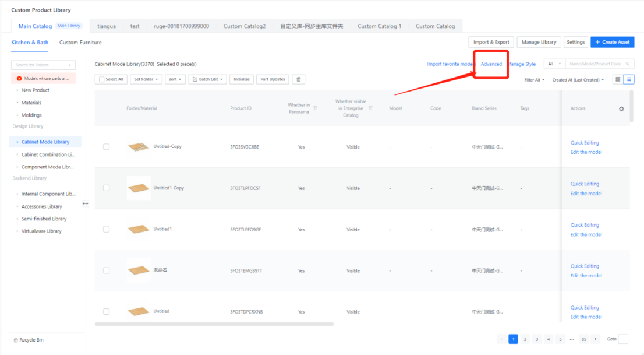Click Quick Editing for Untitled1-Copy

click(585, 184)
